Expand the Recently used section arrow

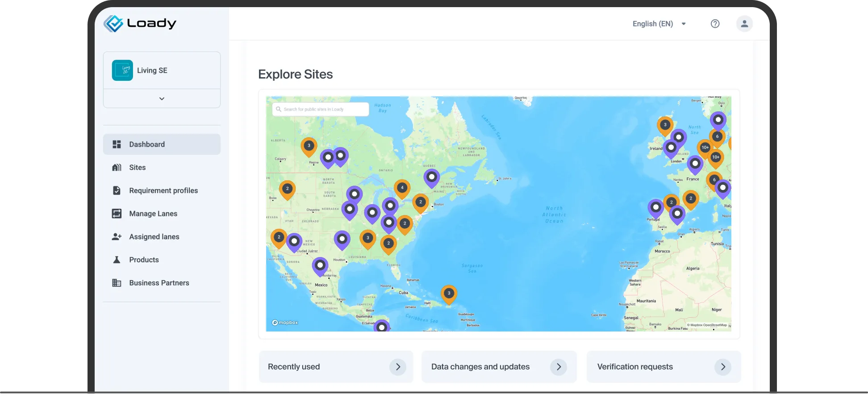click(398, 367)
